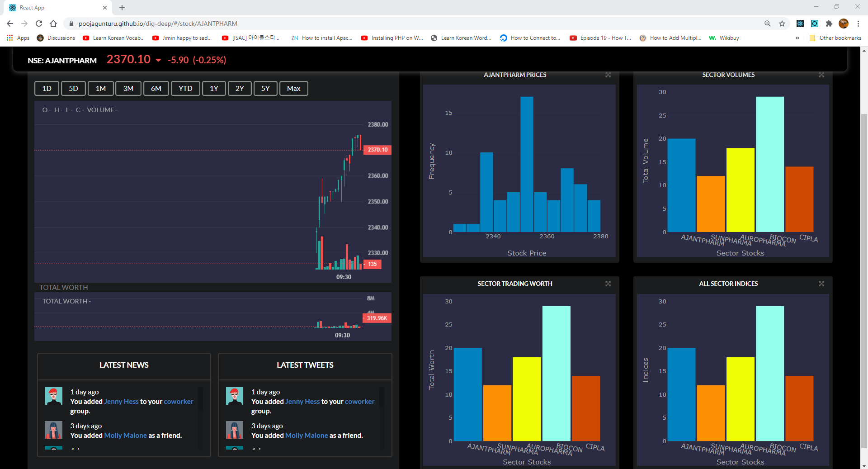This screenshot has width=868, height=469.
Task: Maximize the SECTOR VOLUMES chart
Action: (821, 75)
